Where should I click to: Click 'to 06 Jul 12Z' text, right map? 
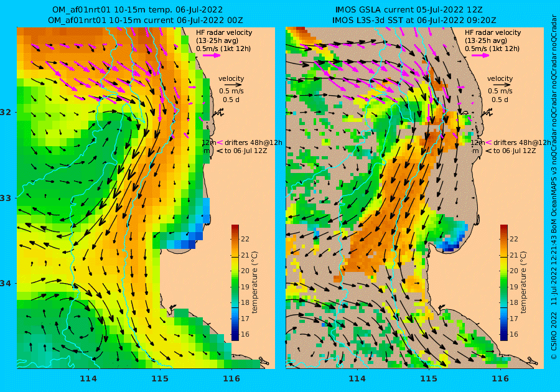(515, 151)
